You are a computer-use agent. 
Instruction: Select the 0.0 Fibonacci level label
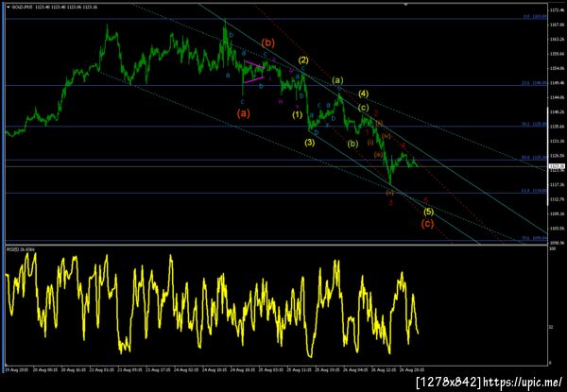click(x=536, y=17)
